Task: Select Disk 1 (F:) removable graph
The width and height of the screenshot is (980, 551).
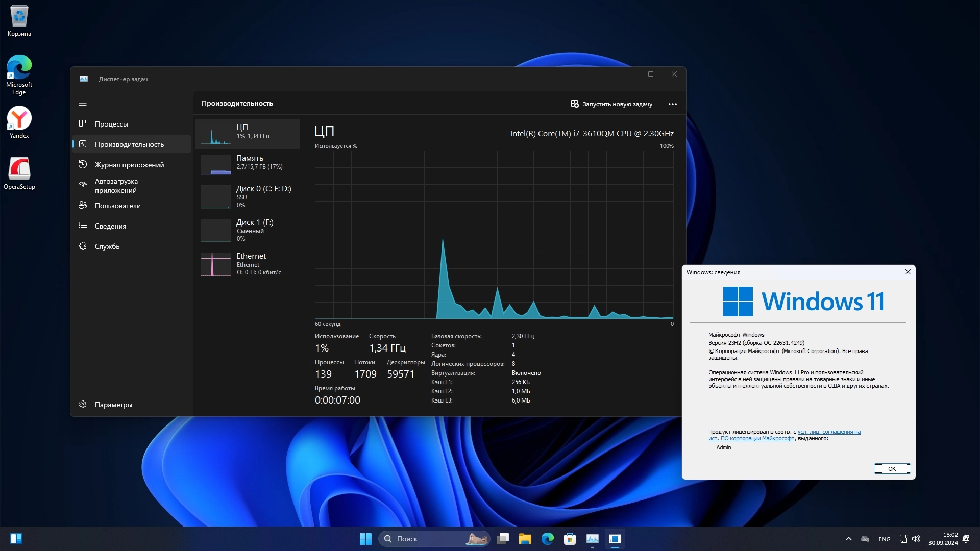Action: coord(248,230)
